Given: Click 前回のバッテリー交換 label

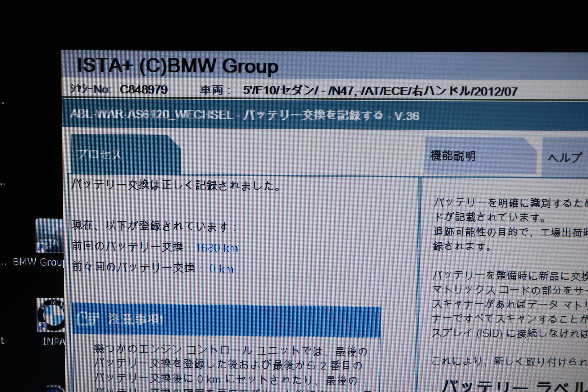Looking at the screenshot, I should point(128,247).
